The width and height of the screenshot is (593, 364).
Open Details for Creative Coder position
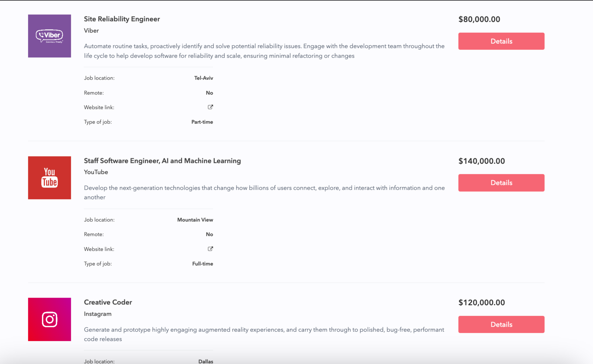coord(501,324)
